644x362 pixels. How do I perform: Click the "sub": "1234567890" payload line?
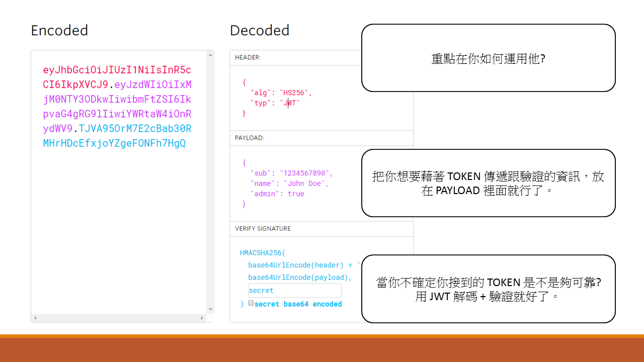(291, 173)
